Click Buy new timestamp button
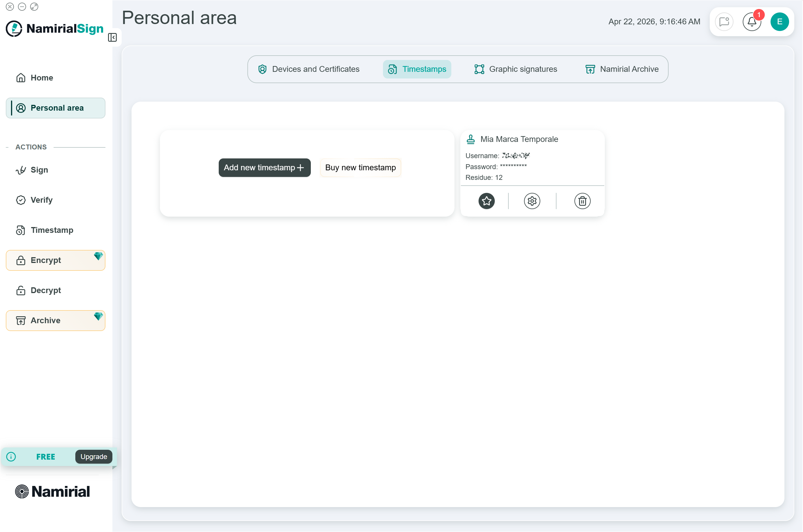The width and height of the screenshot is (803, 532). click(360, 168)
